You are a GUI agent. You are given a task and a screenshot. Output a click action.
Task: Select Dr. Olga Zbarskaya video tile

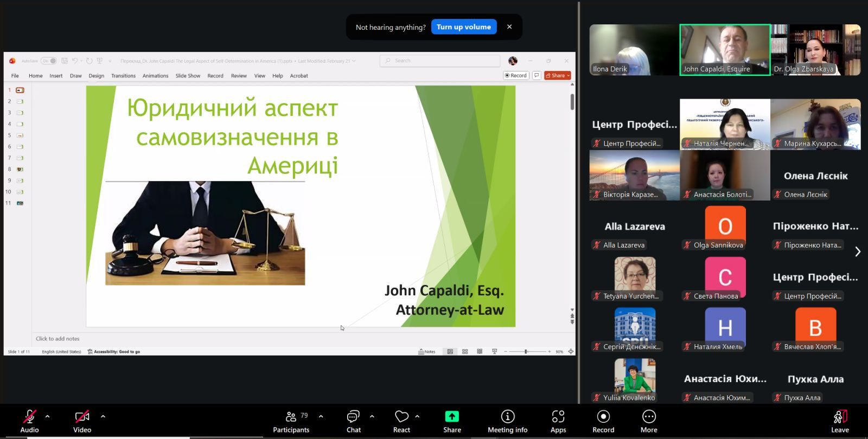tap(815, 50)
